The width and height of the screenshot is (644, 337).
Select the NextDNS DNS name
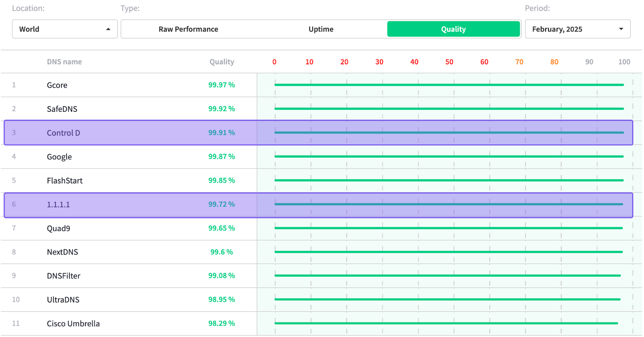coord(62,252)
